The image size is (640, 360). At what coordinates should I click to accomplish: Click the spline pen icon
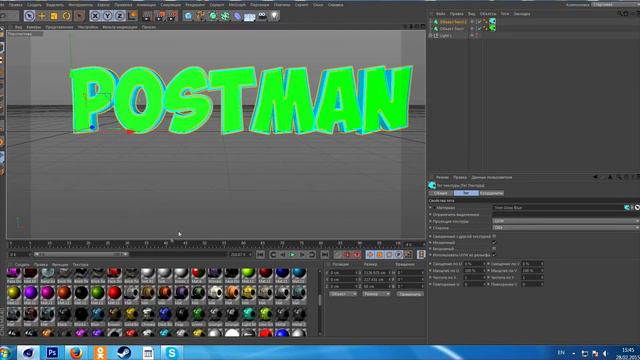[200, 16]
